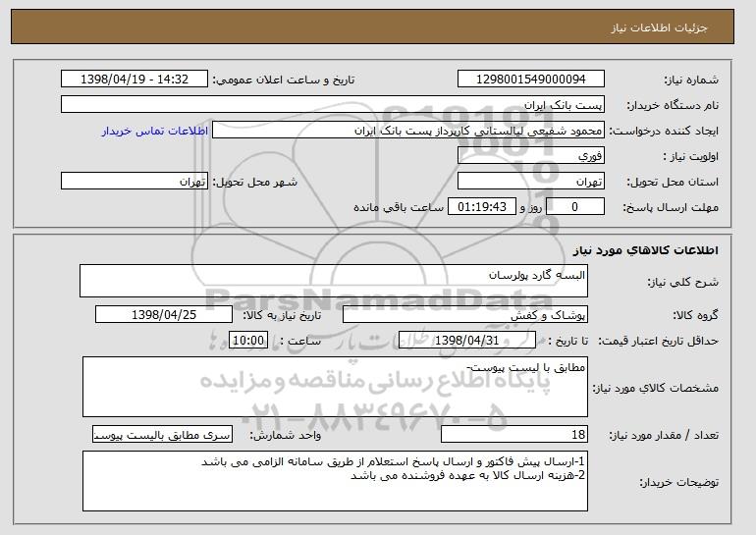
Task: Click the label مشخصات کالای مورد نیاز:
Action: 655,388
